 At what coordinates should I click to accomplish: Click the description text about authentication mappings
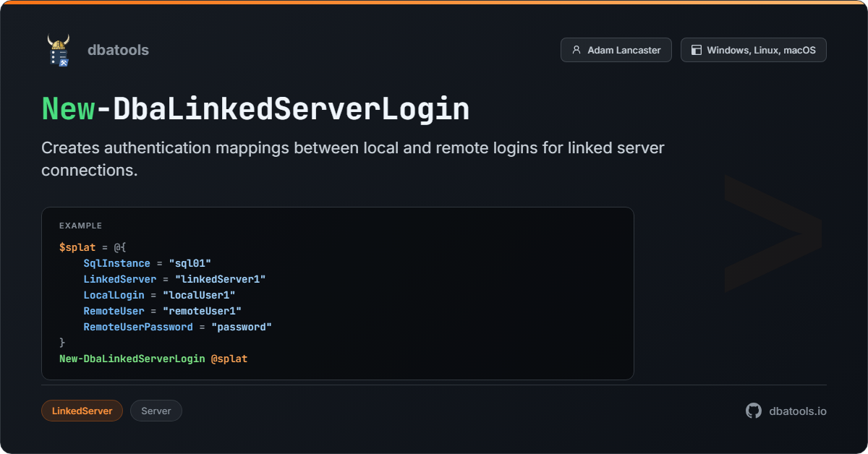pyautogui.click(x=353, y=159)
